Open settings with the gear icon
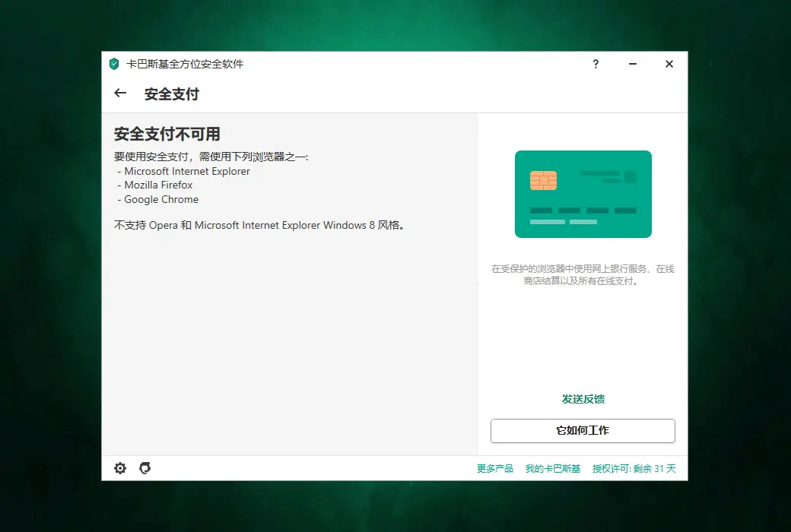The height and width of the screenshot is (532, 791). click(x=120, y=468)
